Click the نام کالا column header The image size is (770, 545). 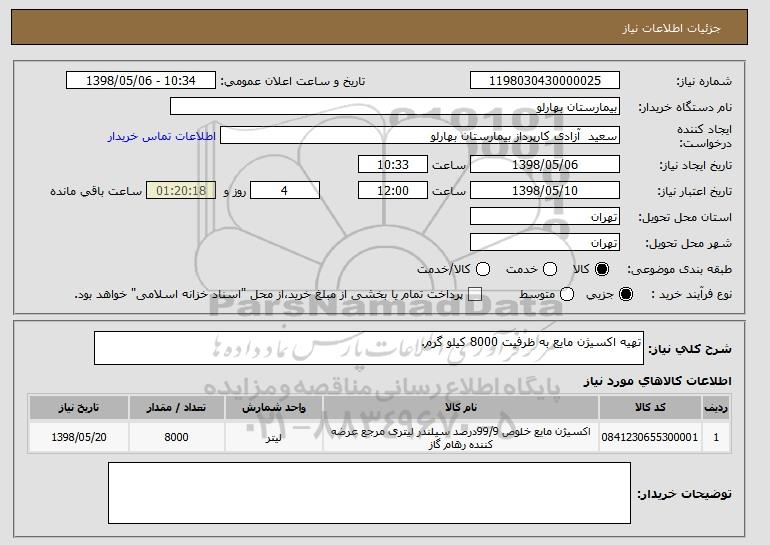click(x=461, y=408)
